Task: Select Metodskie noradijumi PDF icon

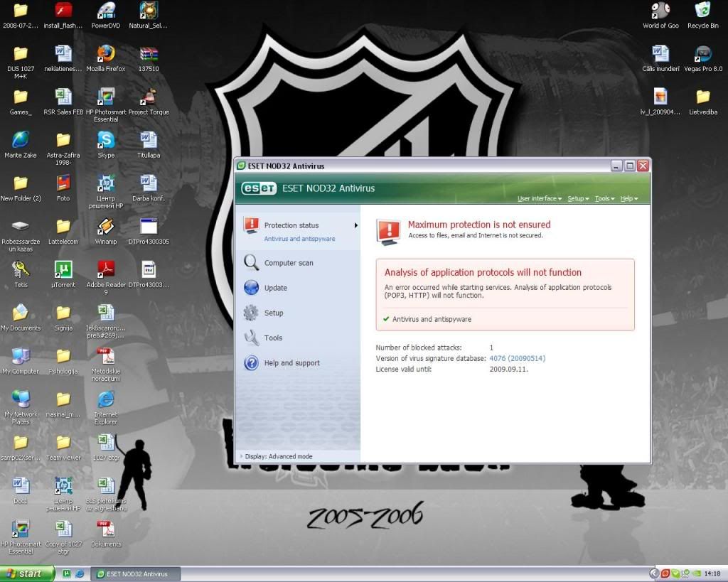Action: coord(106,365)
